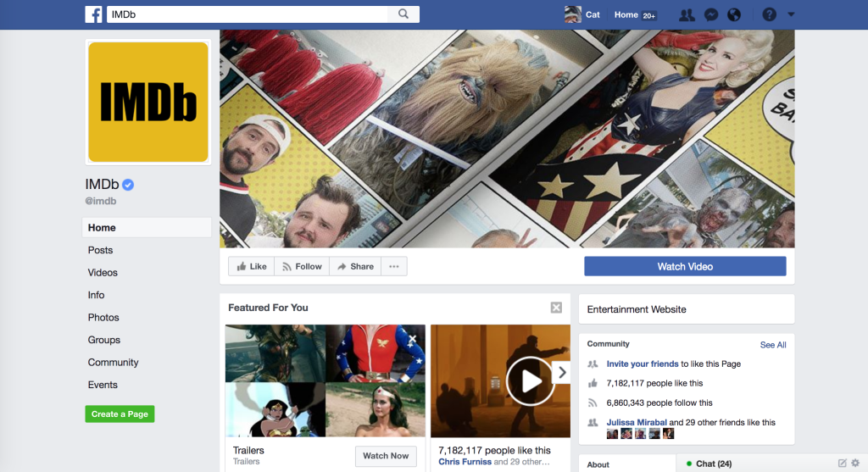Viewport: 868px width, 472px height.
Task: Click the Facebook logo icon
Action: point(93,14)
